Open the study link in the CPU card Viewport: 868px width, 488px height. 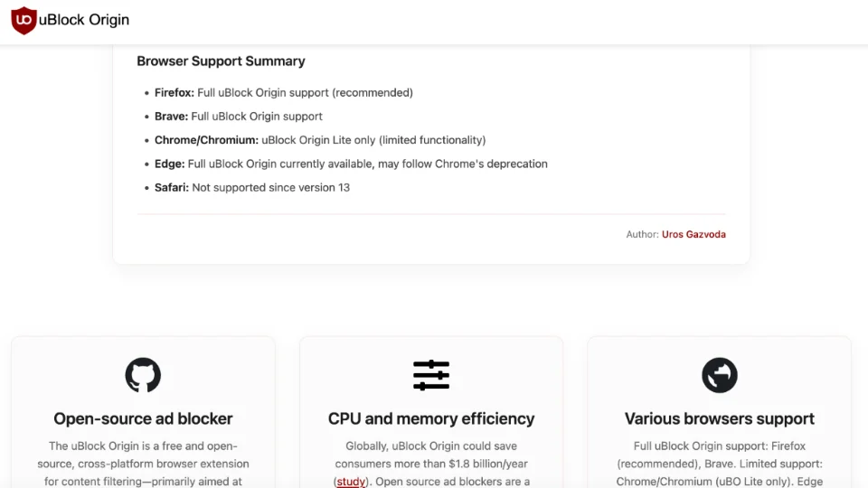pyautogui.click(x=351, y=482)
